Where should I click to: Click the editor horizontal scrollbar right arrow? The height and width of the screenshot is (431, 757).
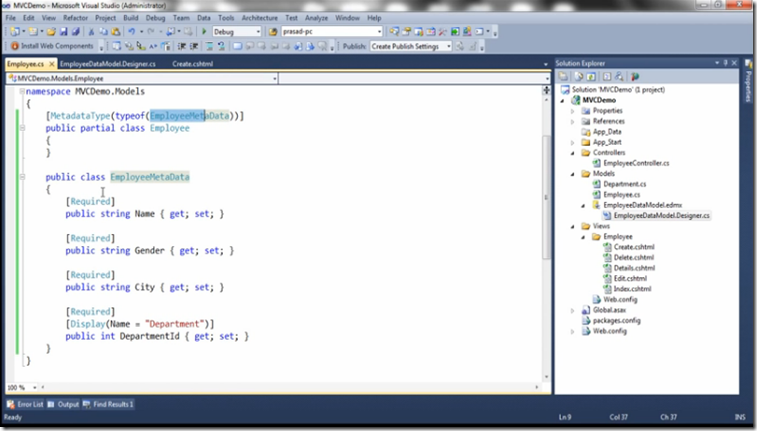click(x=536, y=387)
